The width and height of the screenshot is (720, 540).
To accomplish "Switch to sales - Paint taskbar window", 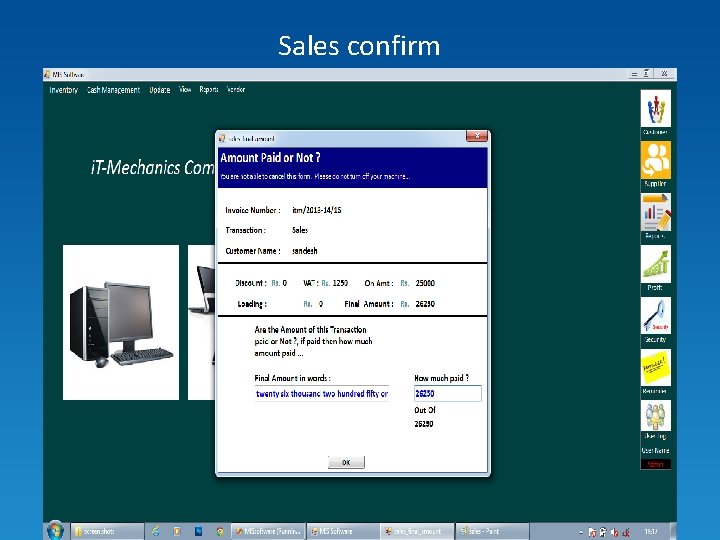I will (x=492, y=531).
